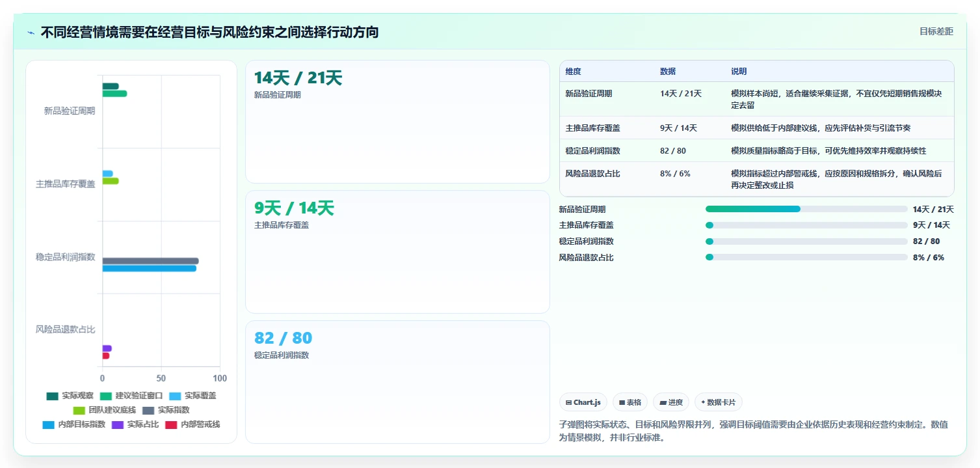Click the 建议验证窗口 green bar in chart
This screenshot has width=980, height=468.
click(114, 94)
